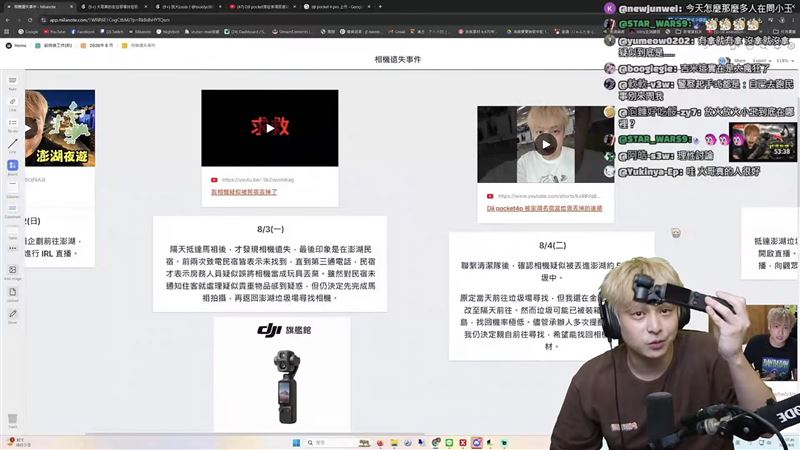The image size is (800, 450).
Task: Open the 2026年8月 breadcrumb board
Action: [97, 45]
